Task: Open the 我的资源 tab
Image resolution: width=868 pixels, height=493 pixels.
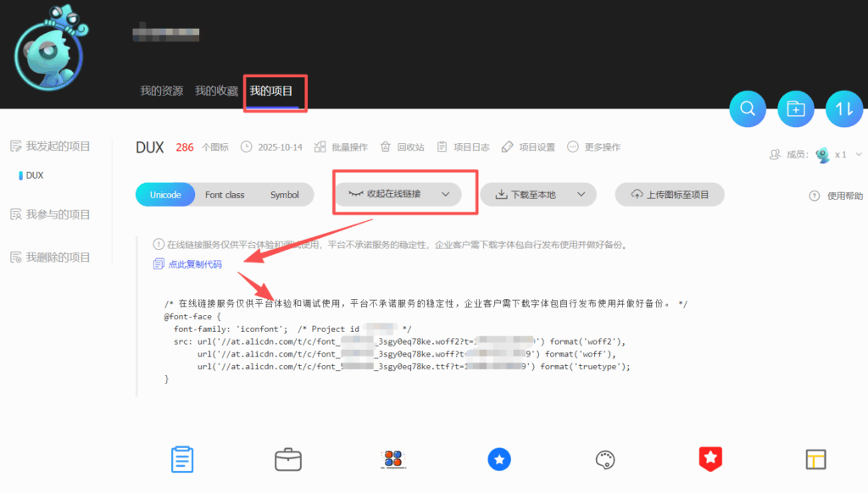Action: tap(161, 91)
